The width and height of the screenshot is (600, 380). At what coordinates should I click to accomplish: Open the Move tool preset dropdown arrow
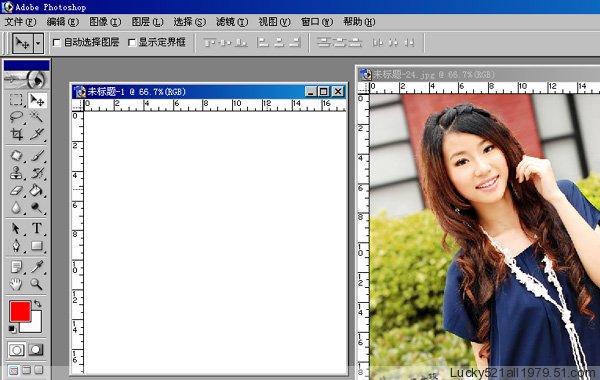(38, 43)
